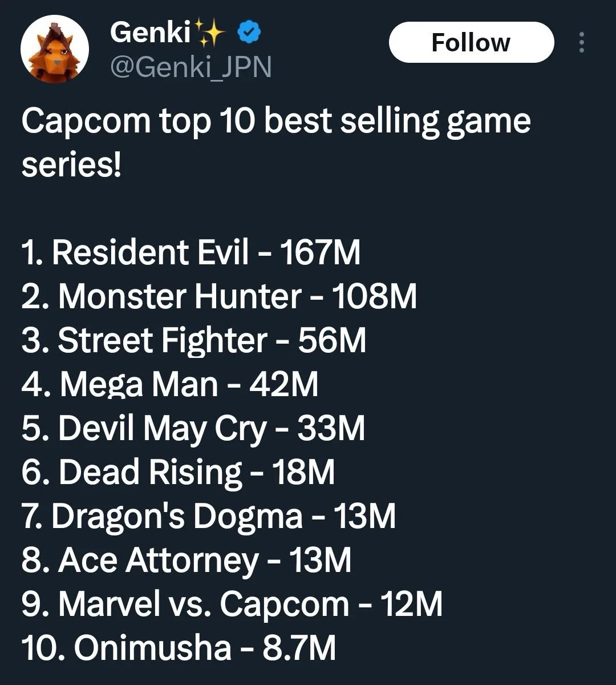
Task: Click the Resident Evil - 167M line
Action: (x=191, y=252)
